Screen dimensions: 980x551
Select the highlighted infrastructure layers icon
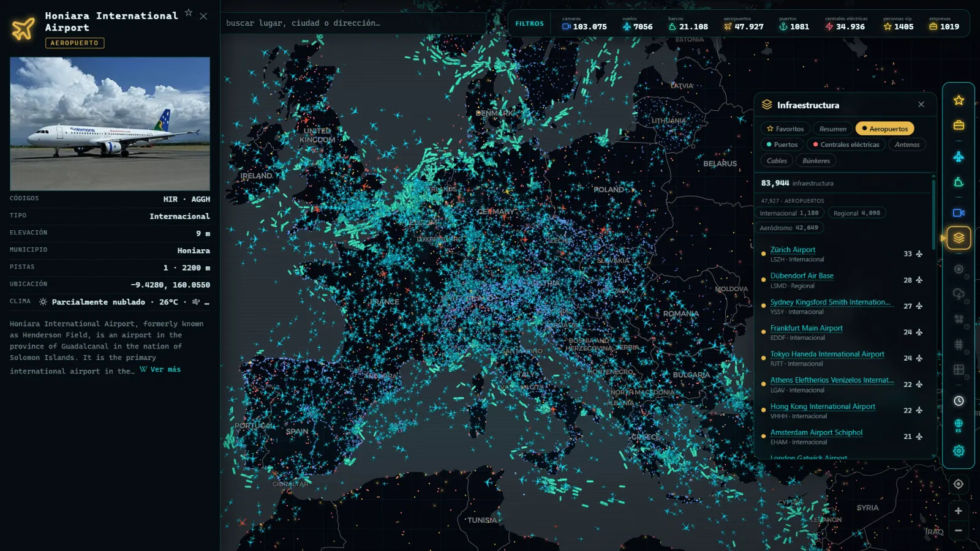(x=959, y=238)
